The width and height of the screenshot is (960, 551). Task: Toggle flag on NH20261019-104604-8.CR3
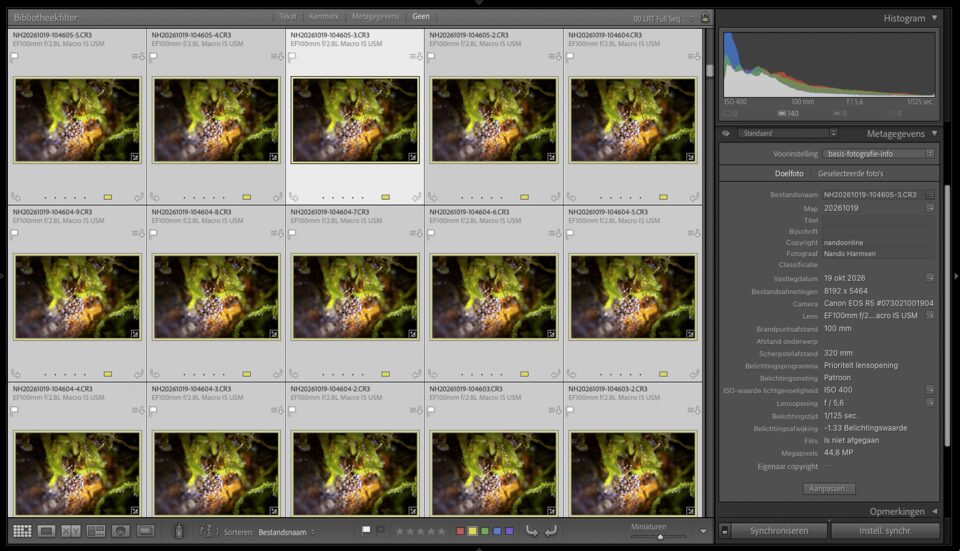pos(153,233)
